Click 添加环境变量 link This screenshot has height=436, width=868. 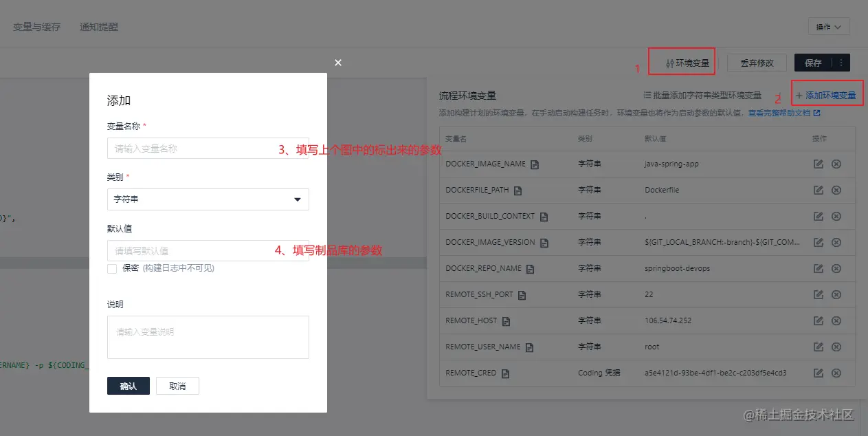tap(826, 96)
